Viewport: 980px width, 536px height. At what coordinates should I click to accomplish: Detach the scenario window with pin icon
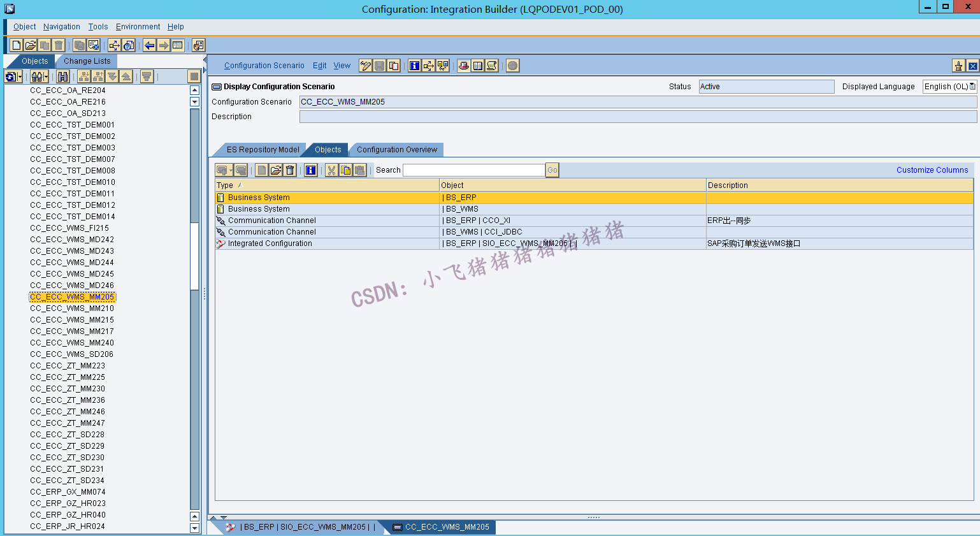(958, 66)
